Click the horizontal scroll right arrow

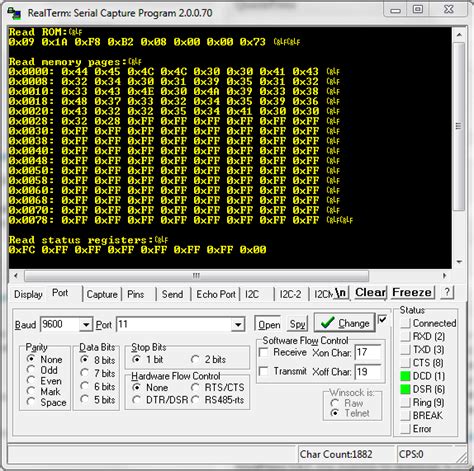coord(444,276)
